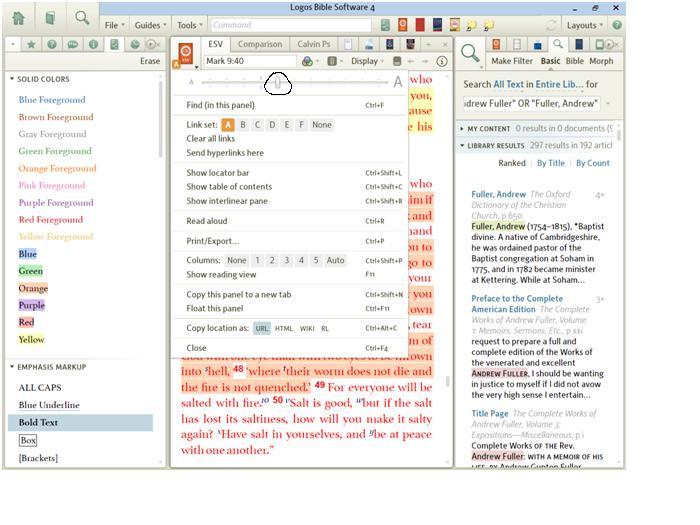Set columns to 2
Screen dimensions: 700x525
272,260
